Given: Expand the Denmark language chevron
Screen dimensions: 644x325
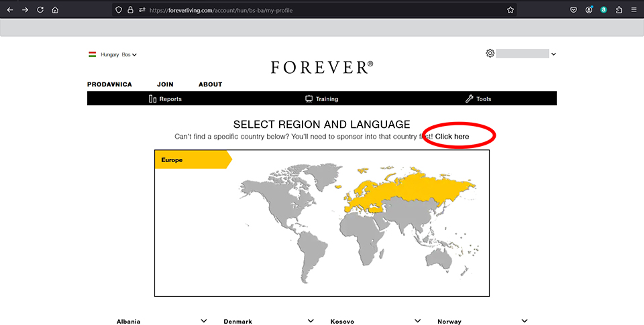Looking at the screenshot, I should pyautogui.click(x=311, y=321).
